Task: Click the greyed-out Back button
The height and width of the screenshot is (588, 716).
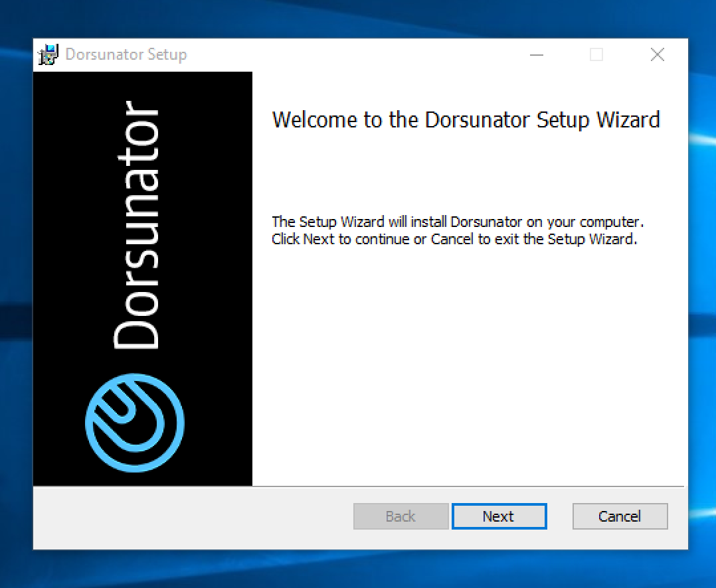Action: tap(401, 516)
